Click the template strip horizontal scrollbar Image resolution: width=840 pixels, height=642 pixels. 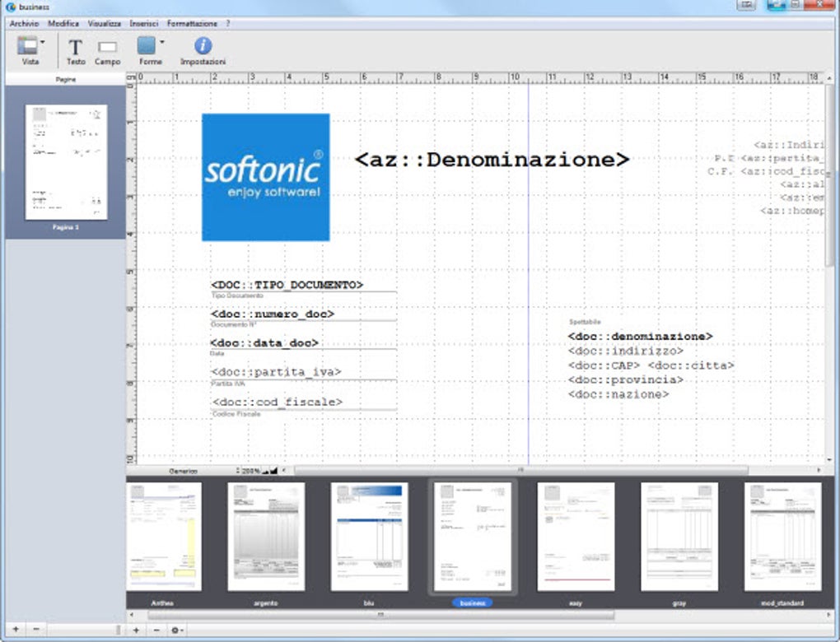click(379, 614)
